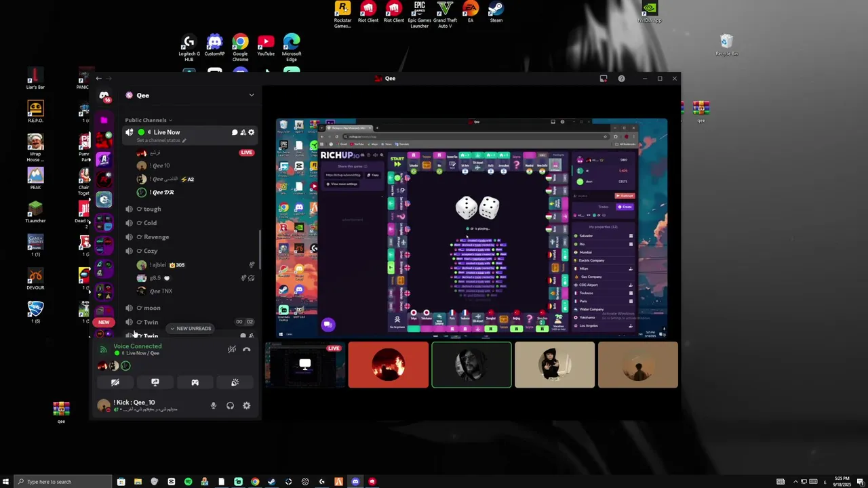Click taskbar search box
Image resolution: width=868 pixels, height=488 pixels.
coord(64,482)
